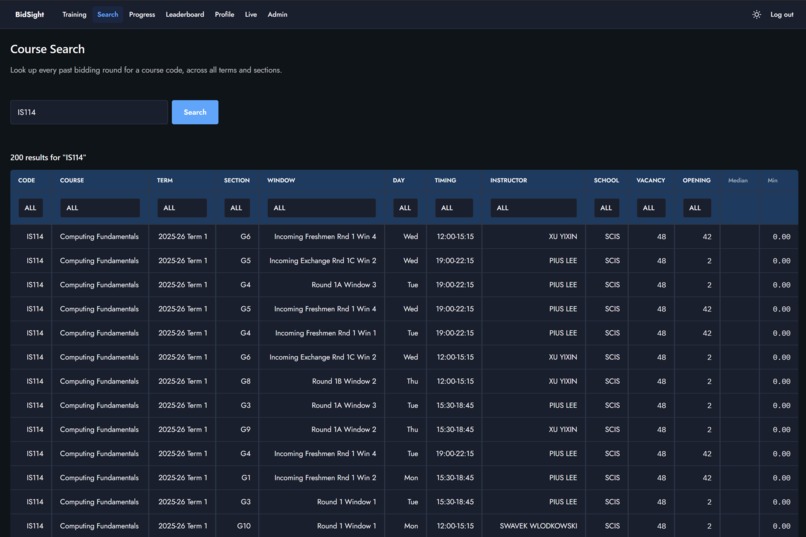
Task: Click the INSTRUCTOR column header
Action: point(508,180)
